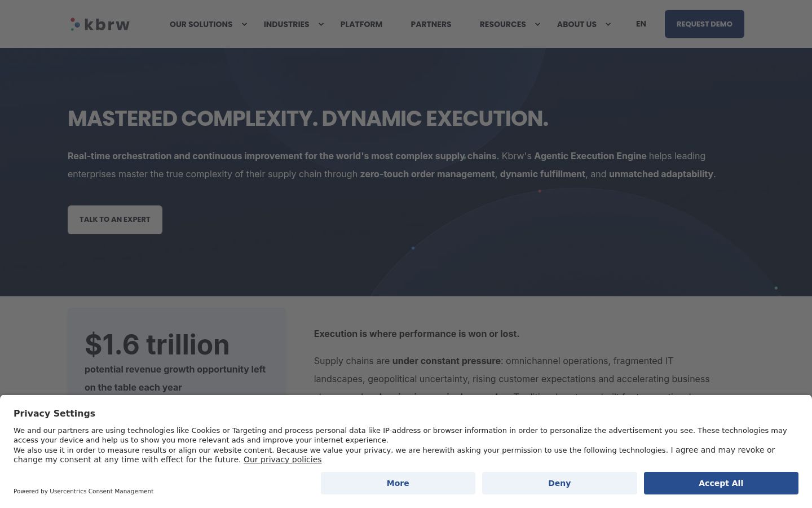
Task: Click the Powered by Usercentrics text
Action: pos(83,491)
